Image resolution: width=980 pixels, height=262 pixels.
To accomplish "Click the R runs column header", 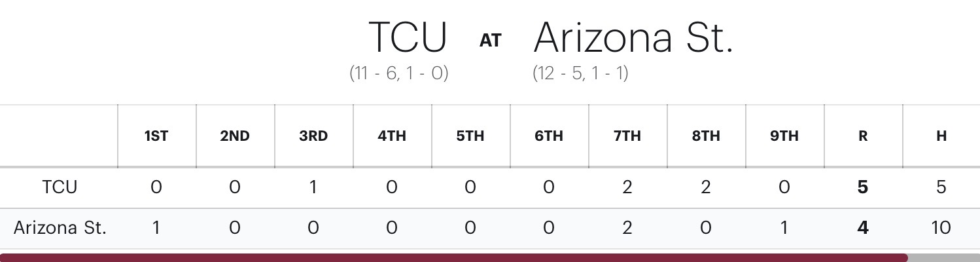I will coord(863,136).
